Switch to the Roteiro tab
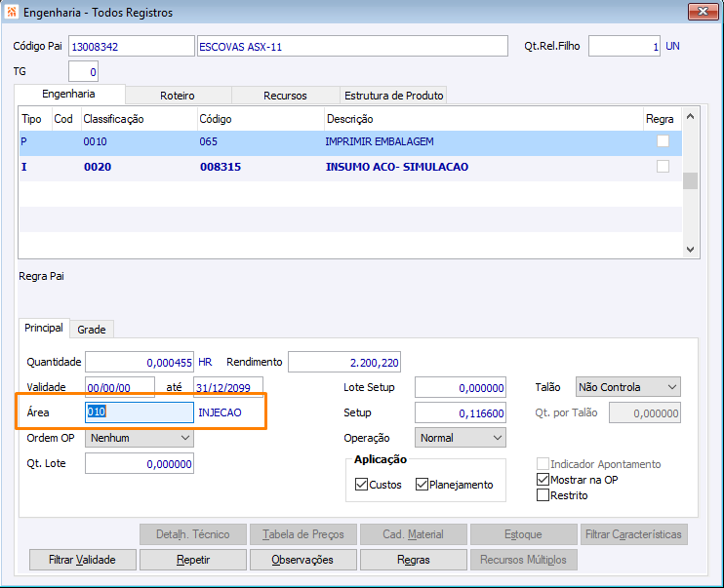Image resolution: width=724 pixels, height=588 pixels. [178, 96]
